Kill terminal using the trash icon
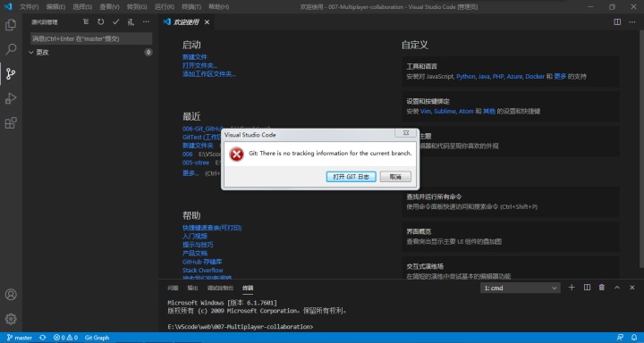Viewport: 644px width, 343px height. coord(602,288)
